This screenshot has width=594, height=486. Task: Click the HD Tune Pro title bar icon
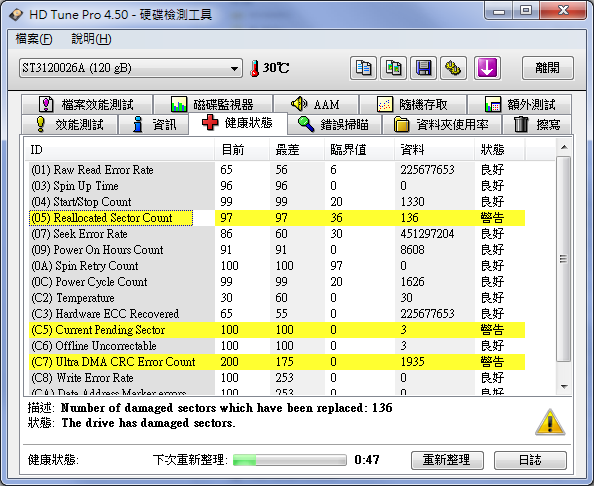(16, 15)
